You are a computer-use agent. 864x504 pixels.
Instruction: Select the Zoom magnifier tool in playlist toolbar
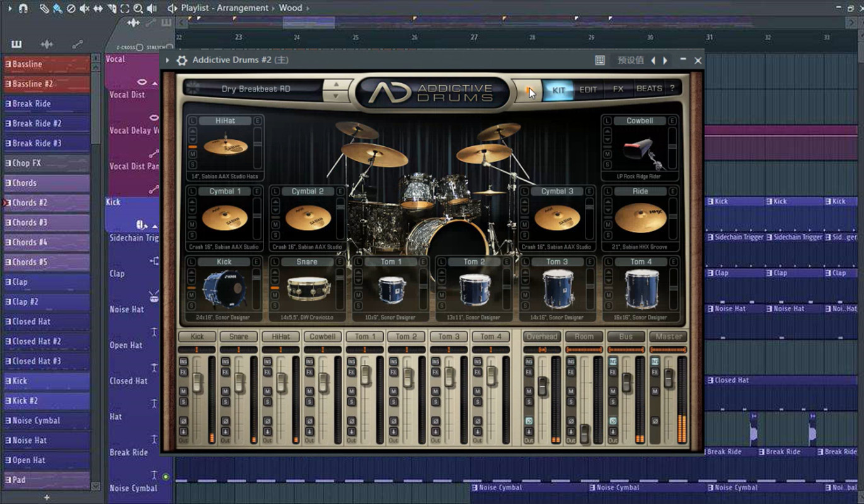pyautogui.click(x=138, y=8)
